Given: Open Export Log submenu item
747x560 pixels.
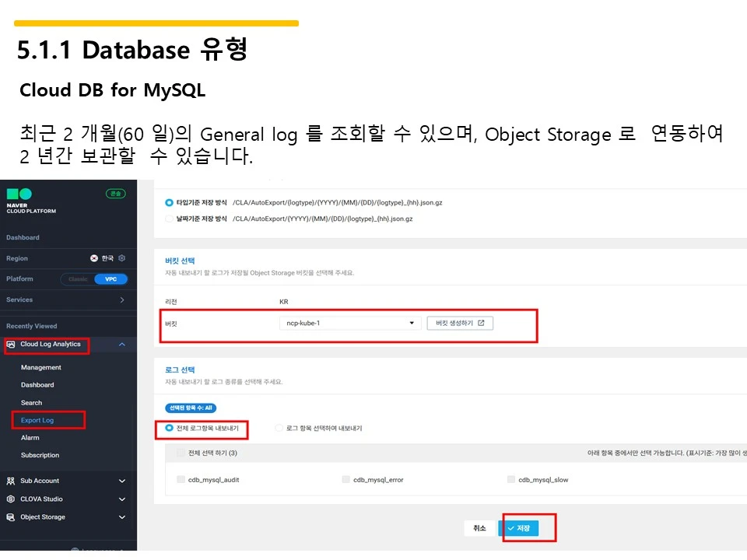Looking at the screenshot, I should (37, 421).
